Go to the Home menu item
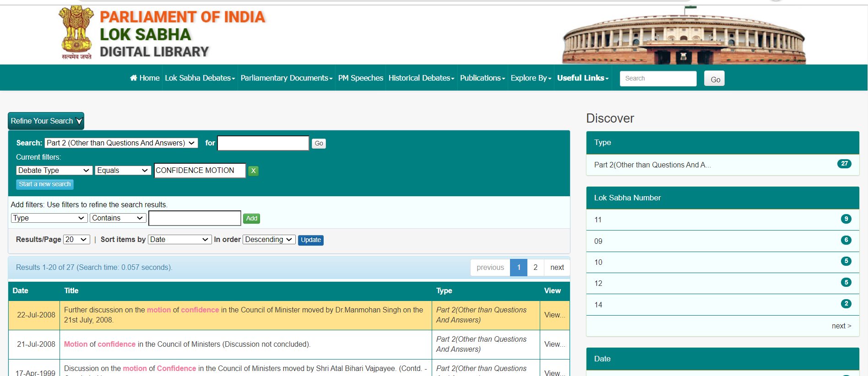The width and height of the screenshot is (868, 376). tap(145, 78)
